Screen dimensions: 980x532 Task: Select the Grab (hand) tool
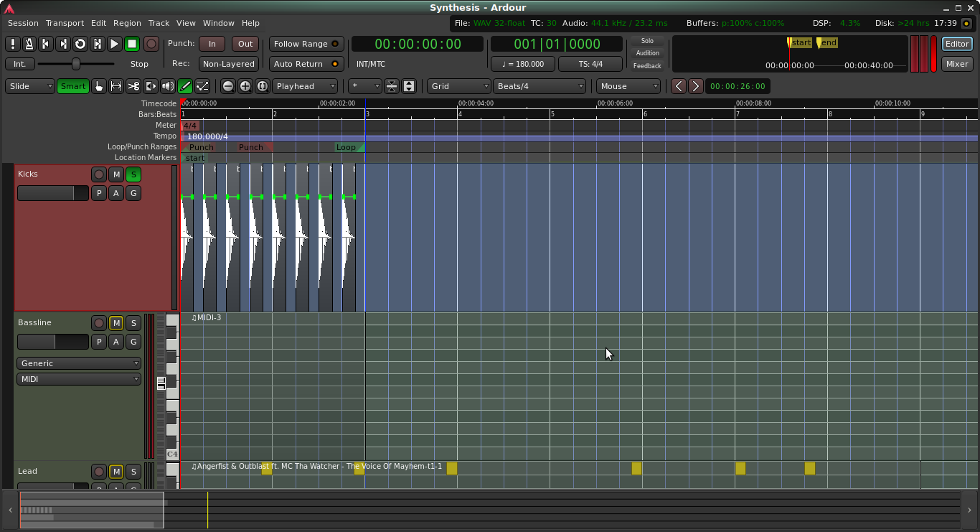coord(98,86)
